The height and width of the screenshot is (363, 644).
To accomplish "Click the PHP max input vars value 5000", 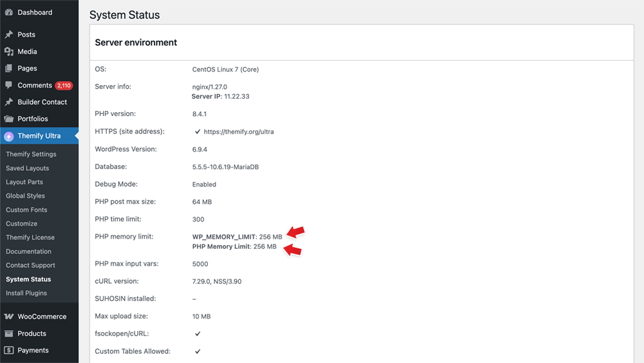I will [200, 264].
